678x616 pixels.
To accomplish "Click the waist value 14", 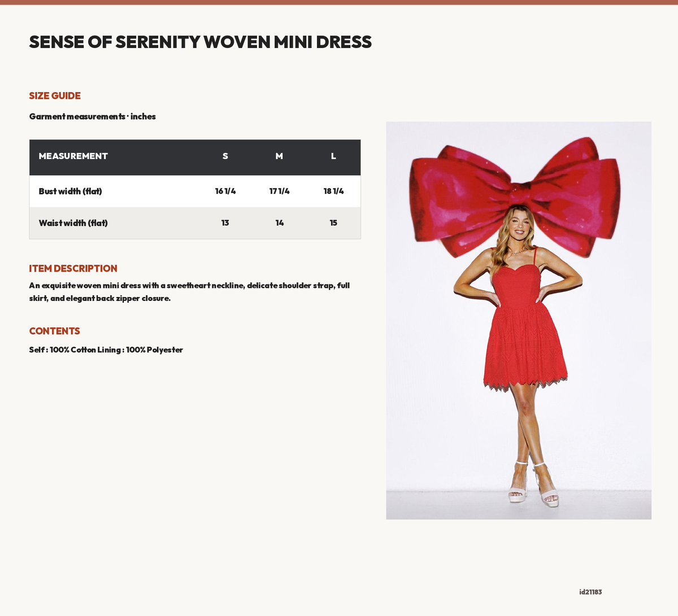I will pyautogui.click(x=279, y=223).
